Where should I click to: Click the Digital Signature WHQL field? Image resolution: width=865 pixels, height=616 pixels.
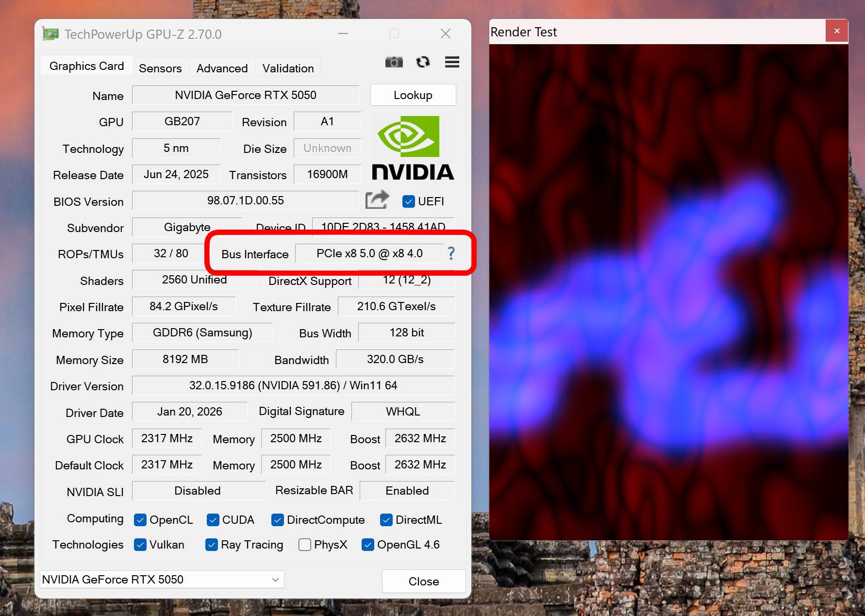403,412
